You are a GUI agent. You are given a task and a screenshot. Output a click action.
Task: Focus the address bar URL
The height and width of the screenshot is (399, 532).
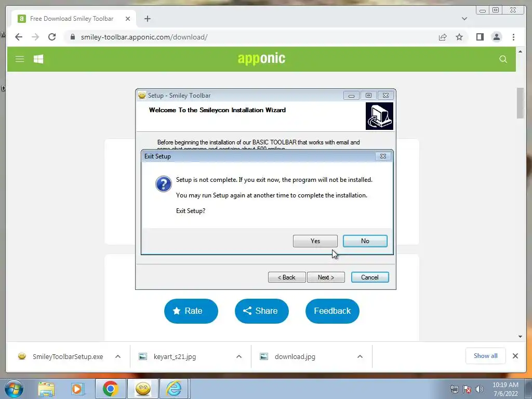tap(144, 37)
